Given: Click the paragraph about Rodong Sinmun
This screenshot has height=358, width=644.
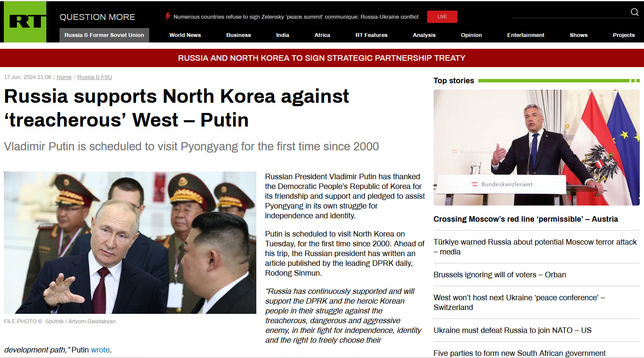Looking at the screenshot, I should point(345,254).
